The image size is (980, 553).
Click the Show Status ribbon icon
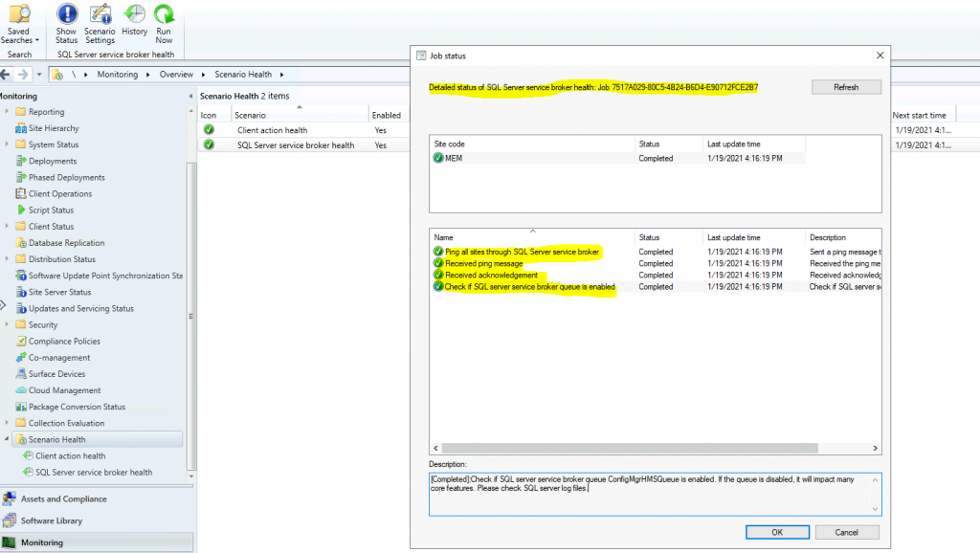[67, 13]
